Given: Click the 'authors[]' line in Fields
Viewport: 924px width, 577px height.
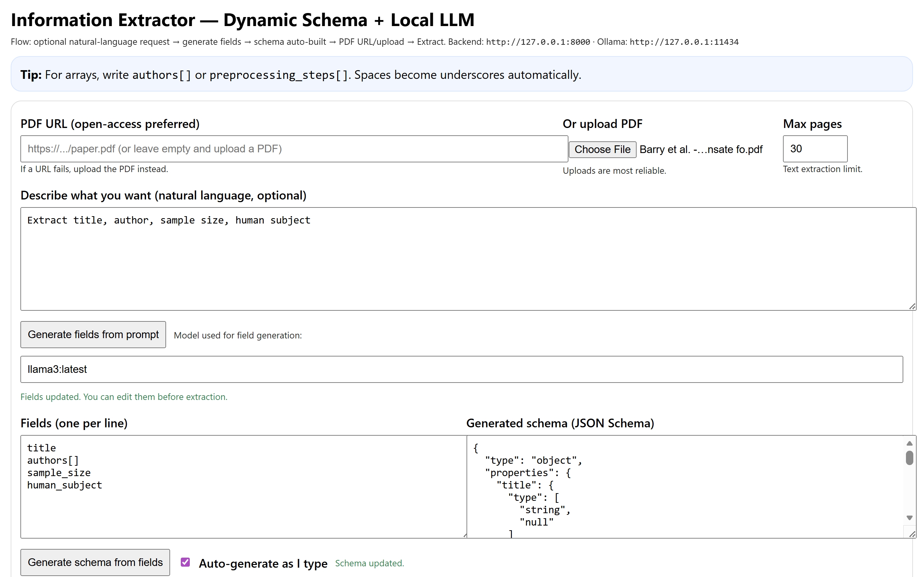Looking at the screenshot, I should coord(53,461).
